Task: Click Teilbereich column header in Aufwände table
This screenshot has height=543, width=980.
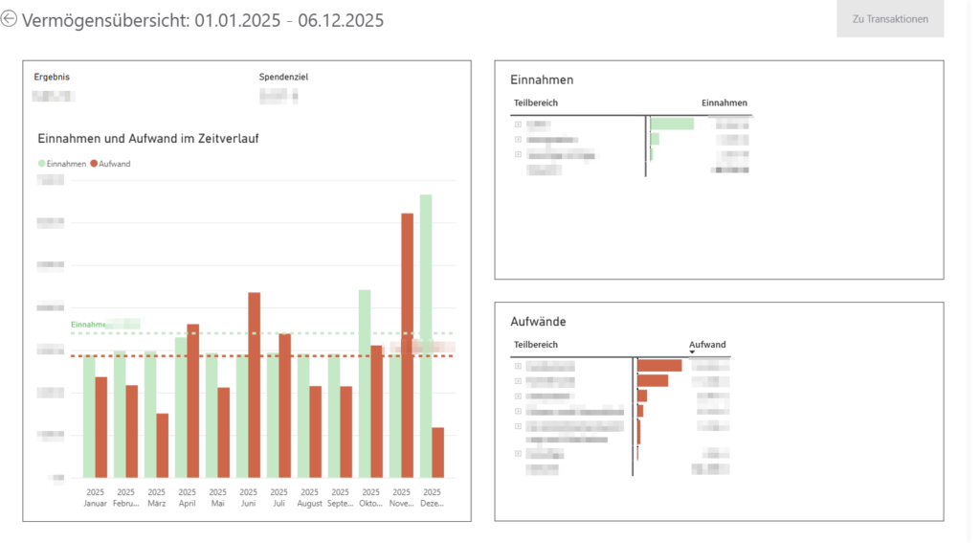Action: [x=536, y=344]
